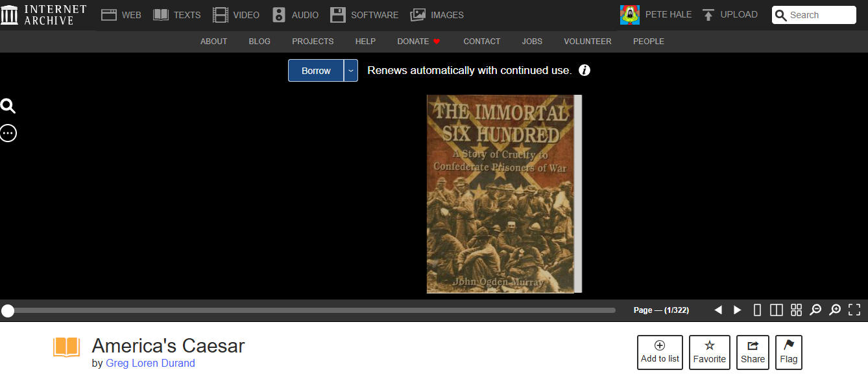Open the Web section icon
The width and height of the screenshot is (868, 383).
[x=109, y=15]
